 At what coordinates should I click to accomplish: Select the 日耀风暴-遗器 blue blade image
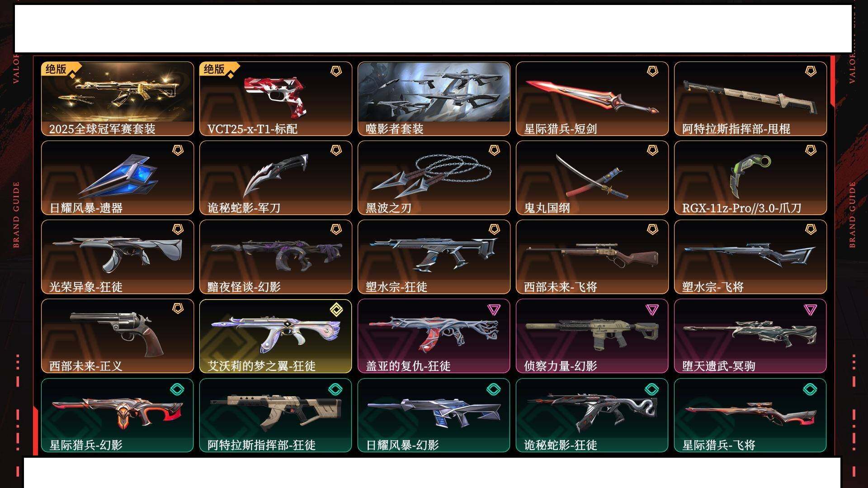click(x=118, y=176)
